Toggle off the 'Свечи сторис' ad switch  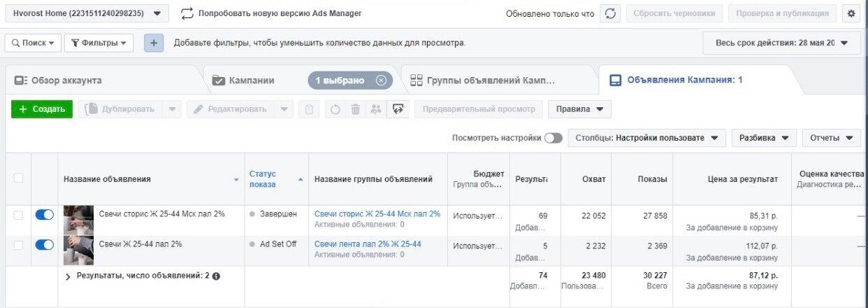click(44, 215)
